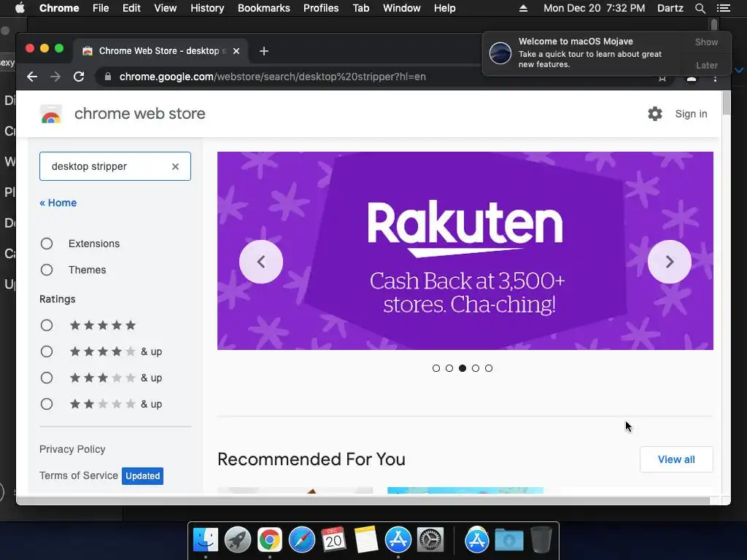This screenshot has height=560, width=747.
Task: Open the Downloads folder in the Dock
Action: coord(508,540)
